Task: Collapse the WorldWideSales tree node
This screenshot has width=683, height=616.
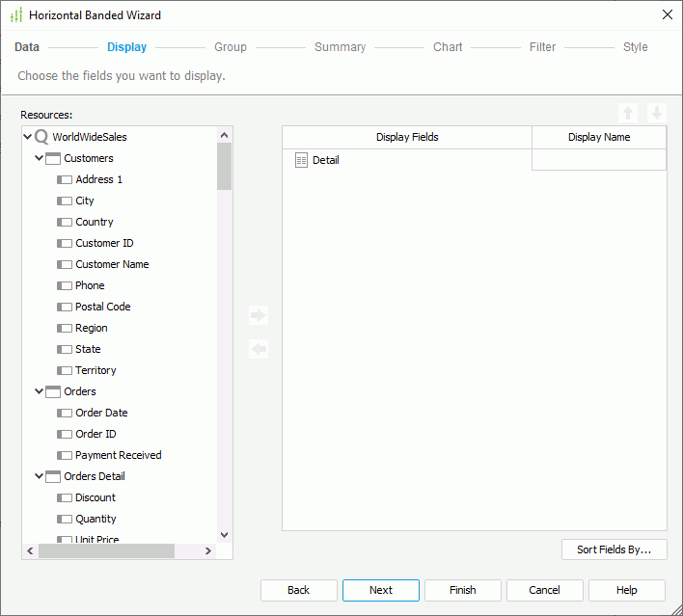Action: [28, 137]
